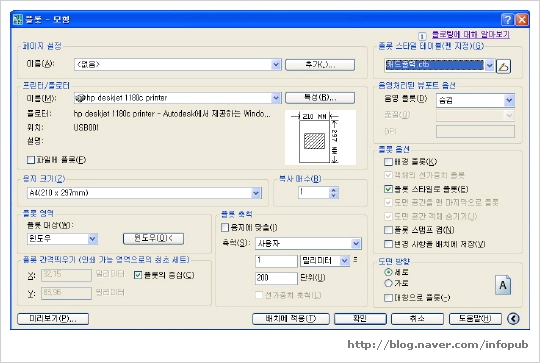The width and height of the screenshot is (540, 363).
Task: Open the plot target (W) dropdown
Action: [x=92, y=239]
